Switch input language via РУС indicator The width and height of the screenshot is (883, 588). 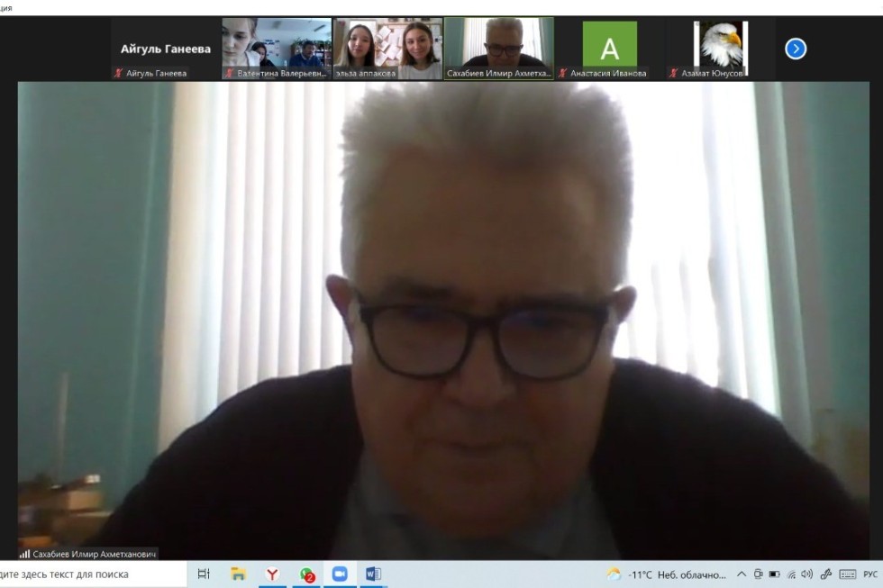point(869,574)
